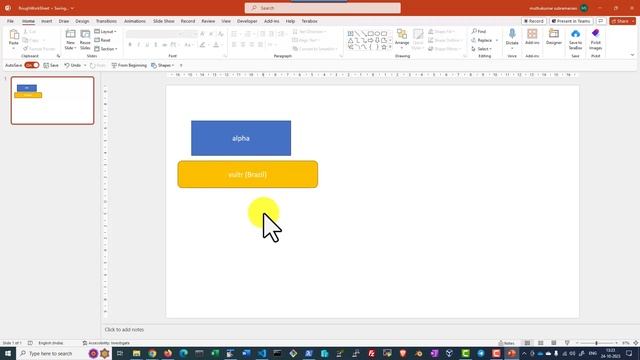Click Replace in Editing group

point(482,40)
